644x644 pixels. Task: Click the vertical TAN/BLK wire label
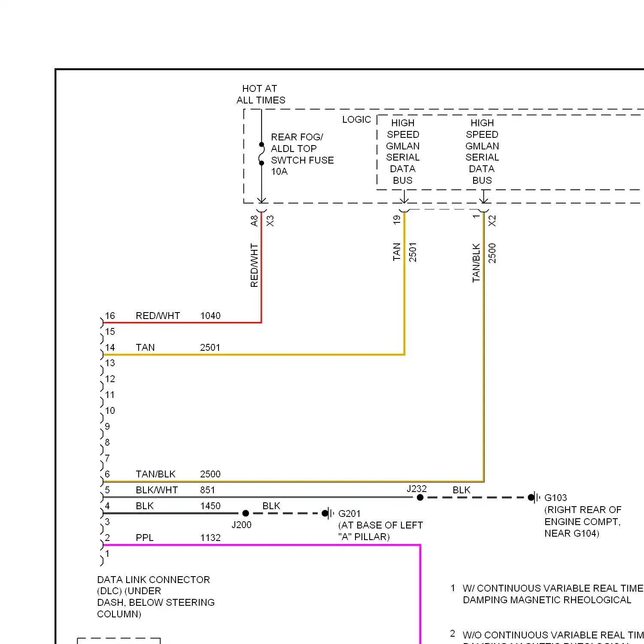tap(476, 263)
